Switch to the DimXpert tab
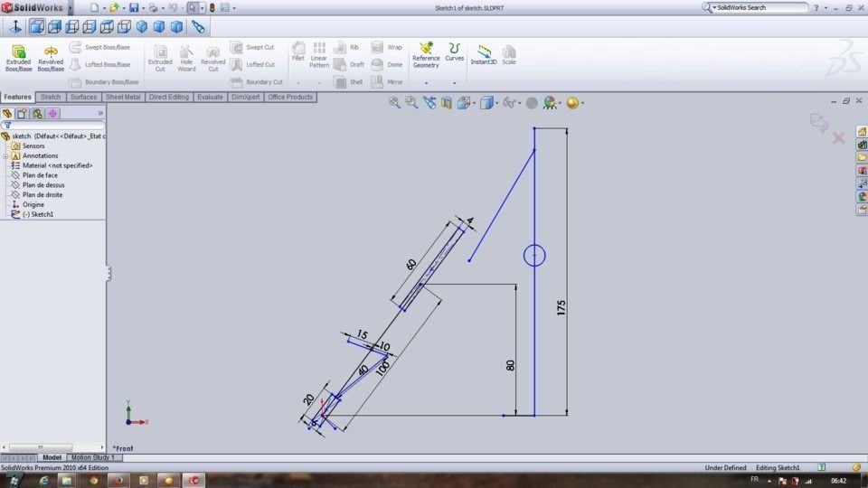The width and height of the screenshot is (868, 488). tap(245, 97)
